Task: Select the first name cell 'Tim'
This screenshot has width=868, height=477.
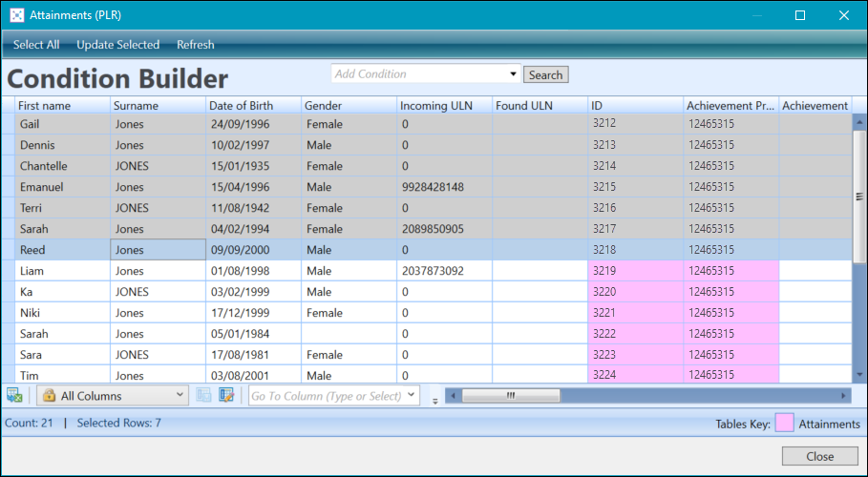Action: pos(63,375)
